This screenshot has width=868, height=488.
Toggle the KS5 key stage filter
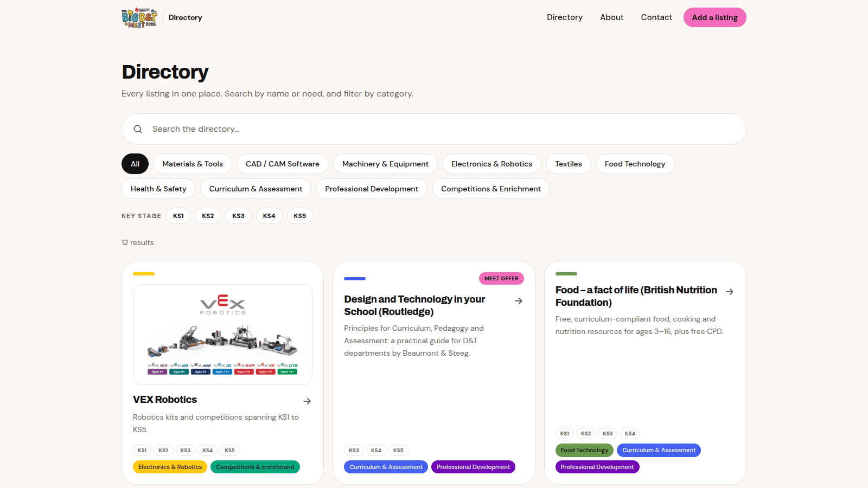(300, 216)
